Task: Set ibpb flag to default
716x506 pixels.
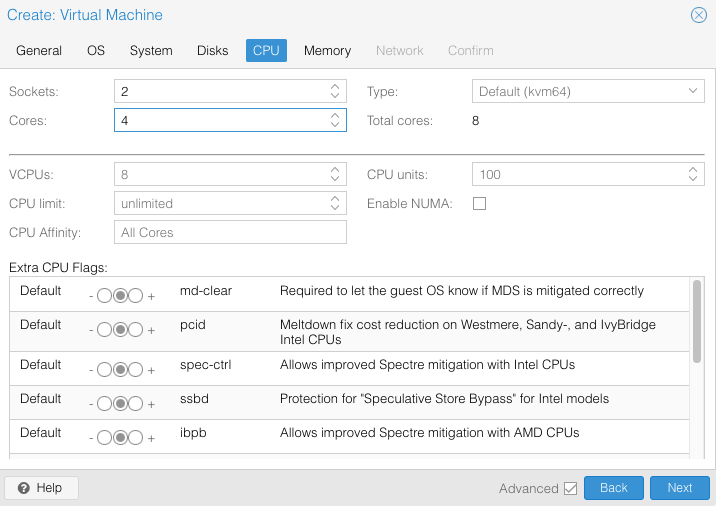Action: pyautogui.click(x=120, y=437)
